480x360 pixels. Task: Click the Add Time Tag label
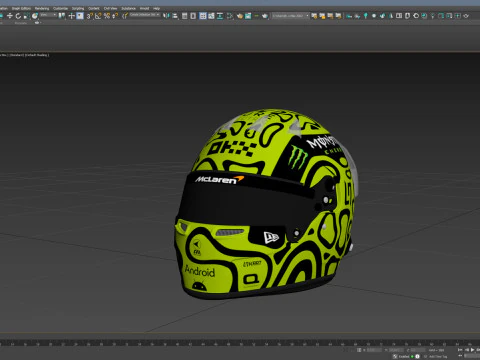(438, 357)
